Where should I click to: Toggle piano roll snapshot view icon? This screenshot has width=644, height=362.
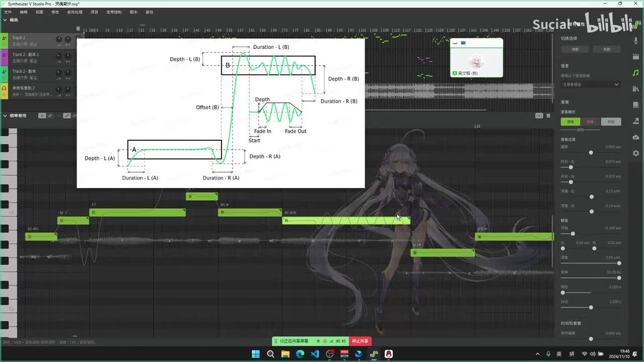coord(539,116)
